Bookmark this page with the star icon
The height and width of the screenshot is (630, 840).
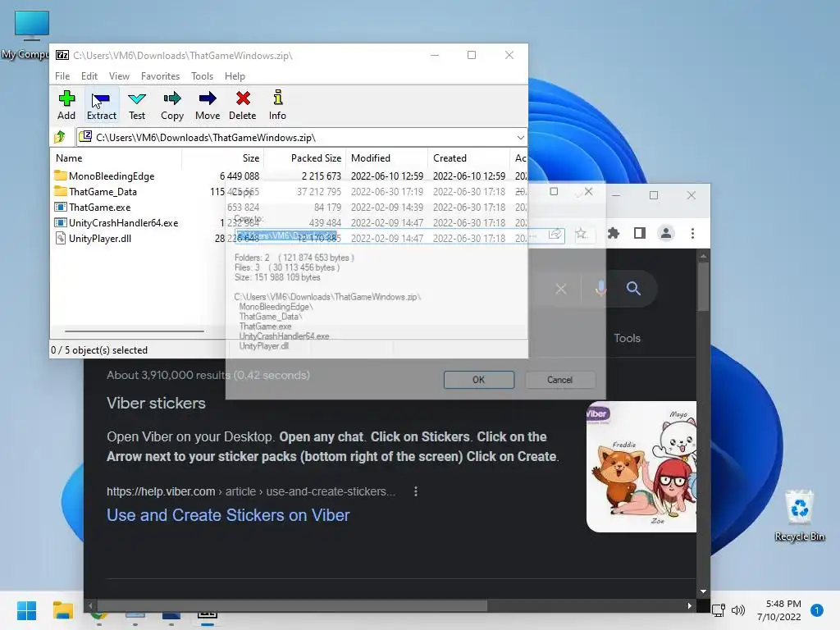point(581,234)
